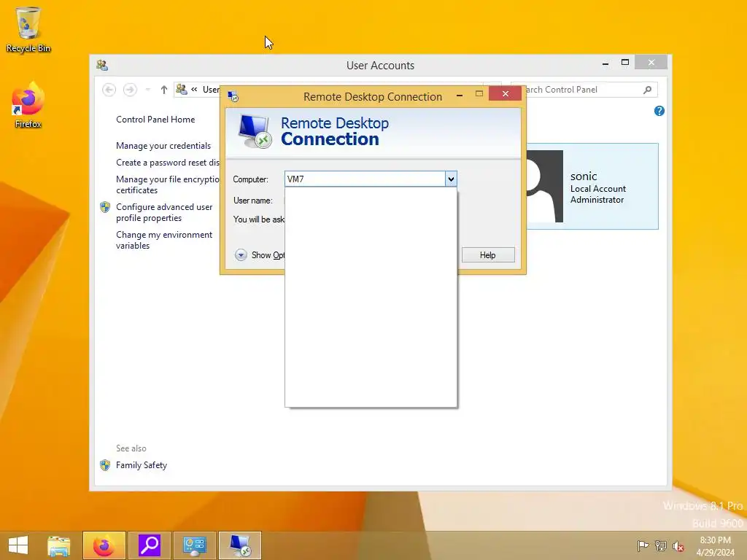Image resolution: width=747 pixels, height=560 pixels.
Task: Open Manage your file encryption certificates
Action: 167,184
